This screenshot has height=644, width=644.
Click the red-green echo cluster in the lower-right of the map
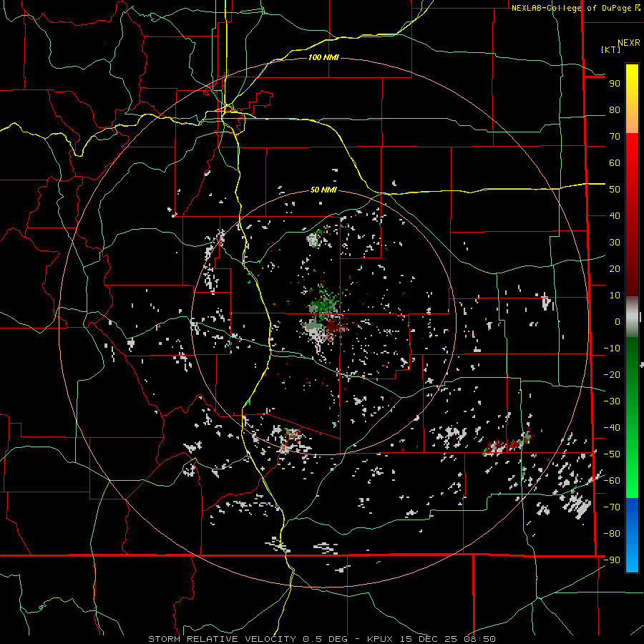(x=509, y=443)
